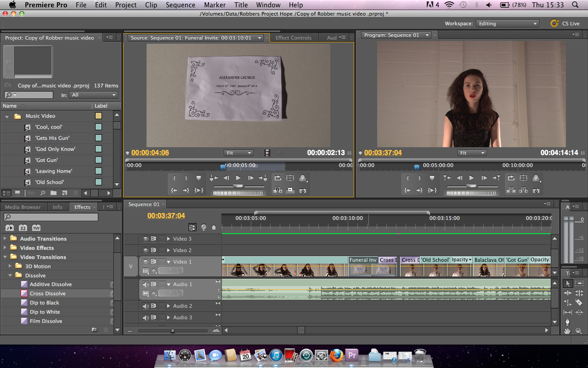588x368 pixels.
Task: Select the Razor tool in the Tools panel
Action: pyautogui.click(x=579, y=302)
